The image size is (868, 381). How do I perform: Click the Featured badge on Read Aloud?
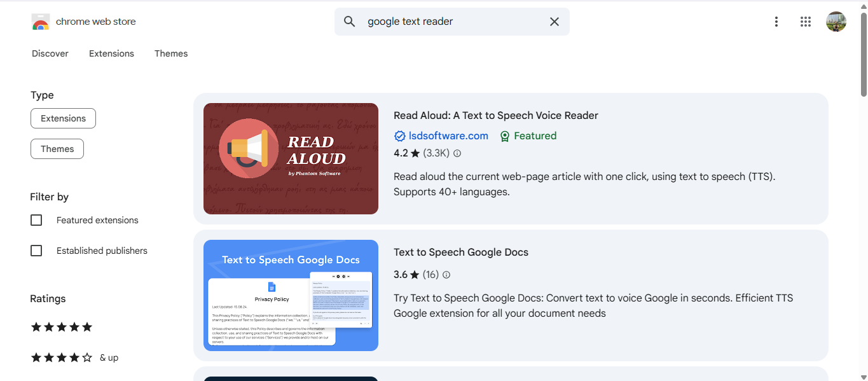(528, 135)
